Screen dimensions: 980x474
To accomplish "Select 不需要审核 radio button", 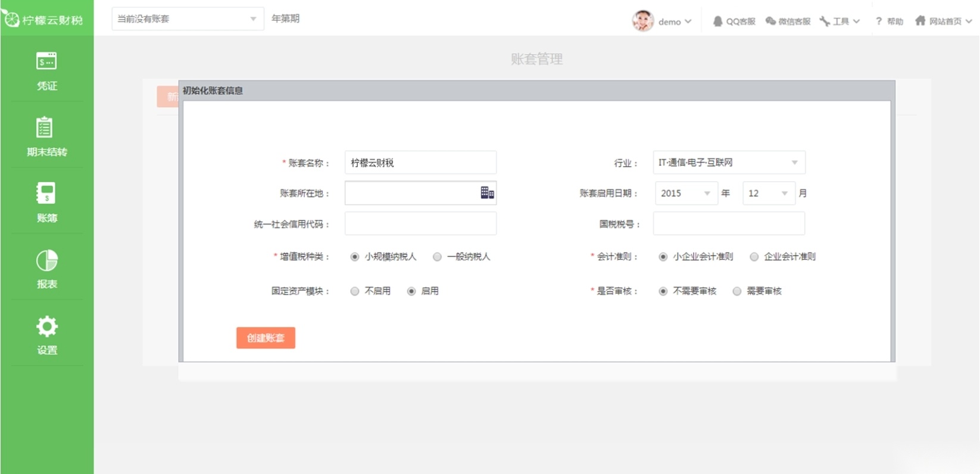I will click(x=663, y=291).
